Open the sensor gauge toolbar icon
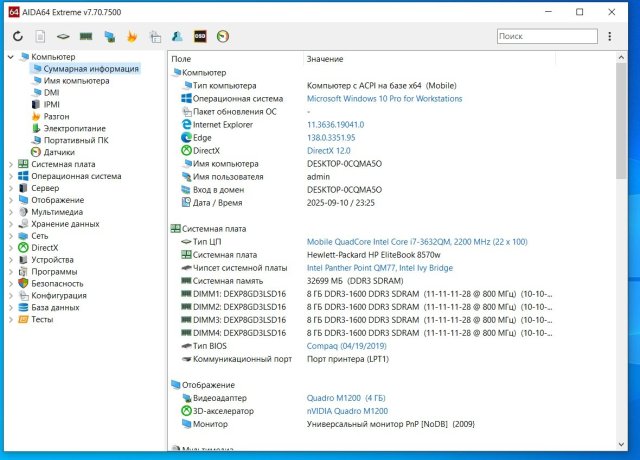The height and width of the screenshot is (460, 640). point(222,36)
